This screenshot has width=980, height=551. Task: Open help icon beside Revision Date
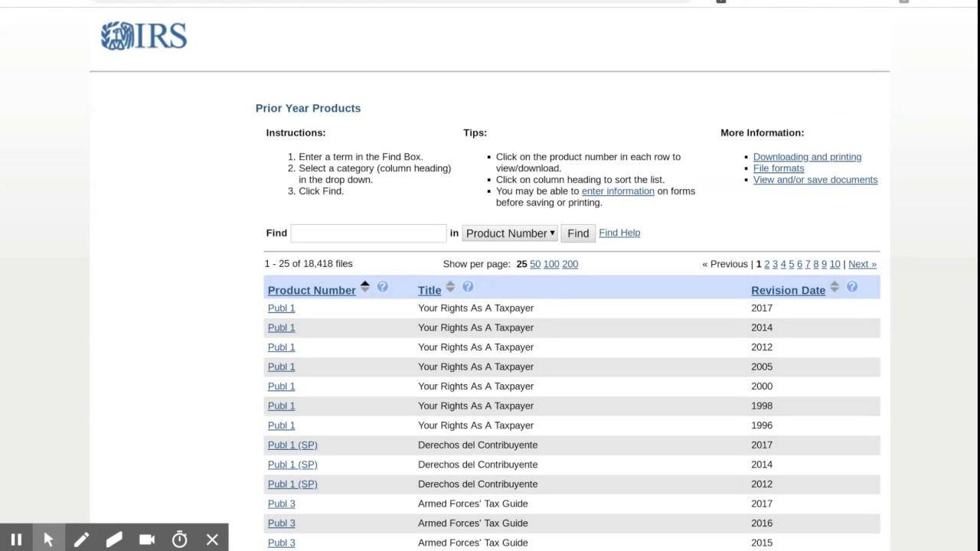tap(852, 287)
